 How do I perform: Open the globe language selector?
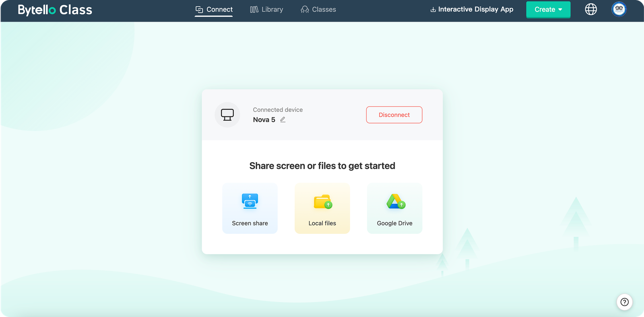pyautogui.click(x=590, y=9)
